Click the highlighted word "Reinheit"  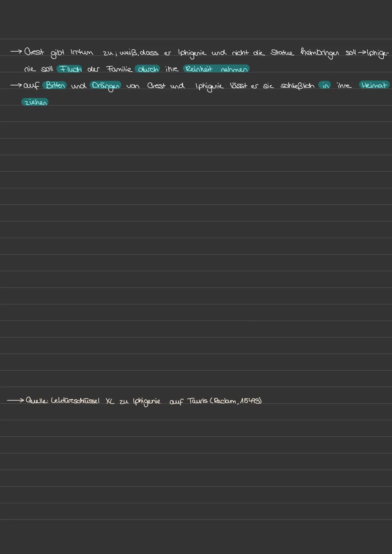[x=199, y=69]
